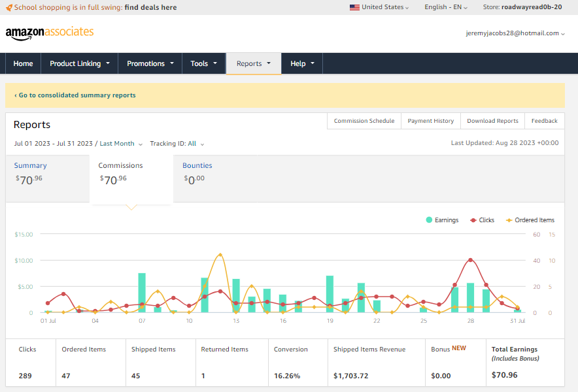Switch to the Summary tab

pyautogui.click(x=48, y=178)
